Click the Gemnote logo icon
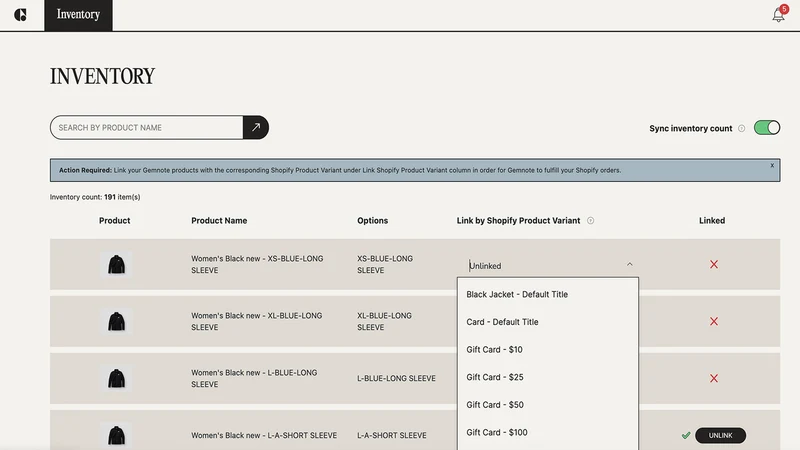800x450 pixels. (x=20, y=15)
